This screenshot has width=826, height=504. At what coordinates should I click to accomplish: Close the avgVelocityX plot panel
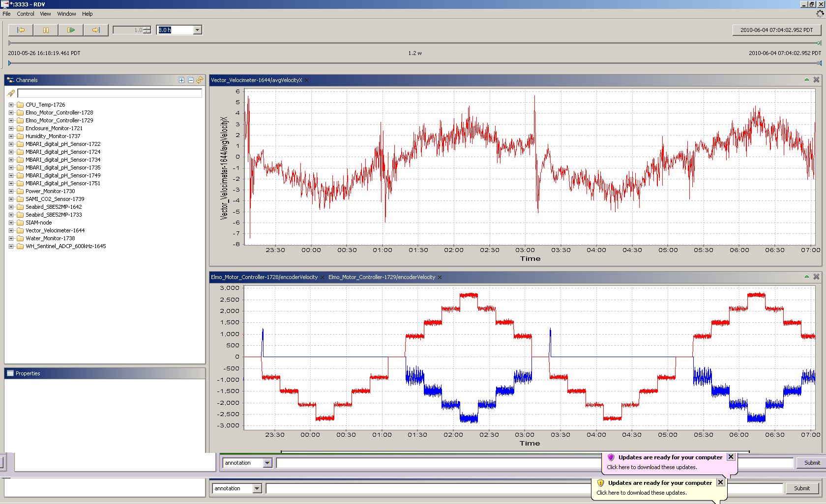816,80
